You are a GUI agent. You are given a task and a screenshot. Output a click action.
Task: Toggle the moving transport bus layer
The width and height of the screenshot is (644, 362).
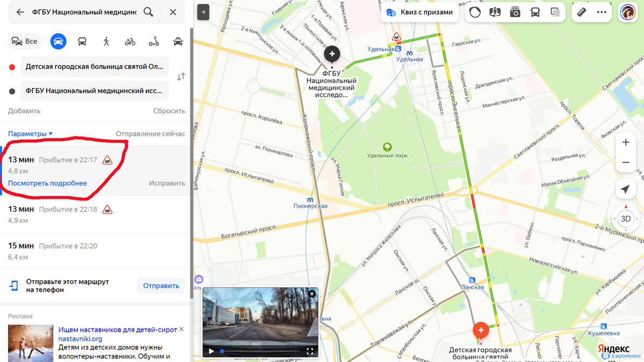click(x=535, y=12)
